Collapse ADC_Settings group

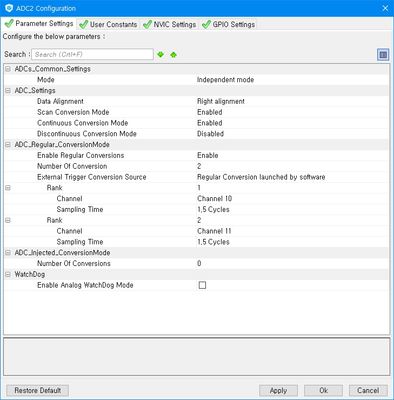tap(8, 90)
